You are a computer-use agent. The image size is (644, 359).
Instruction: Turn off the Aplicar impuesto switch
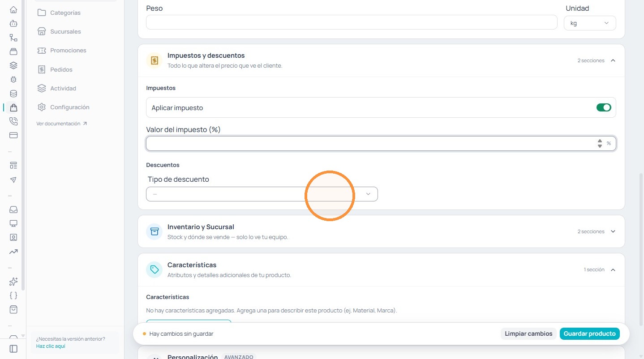[604, 107]
